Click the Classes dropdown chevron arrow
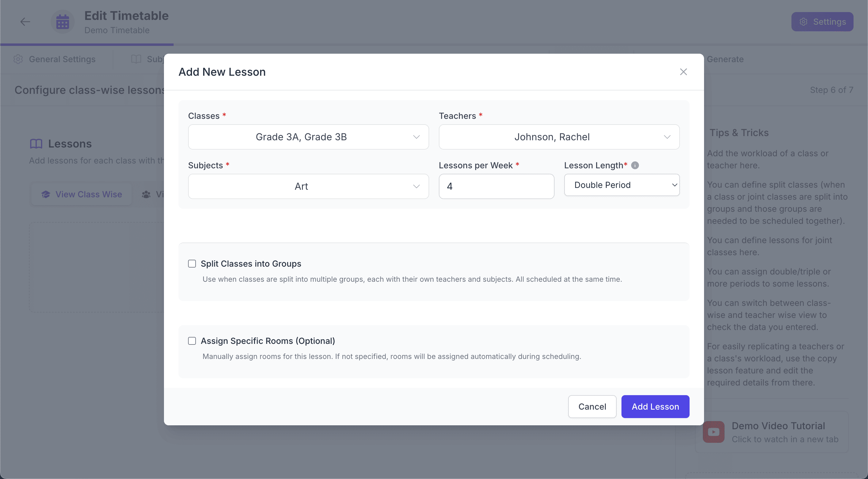The width and height of the screenshot is (868, 479). coord(417,137)
